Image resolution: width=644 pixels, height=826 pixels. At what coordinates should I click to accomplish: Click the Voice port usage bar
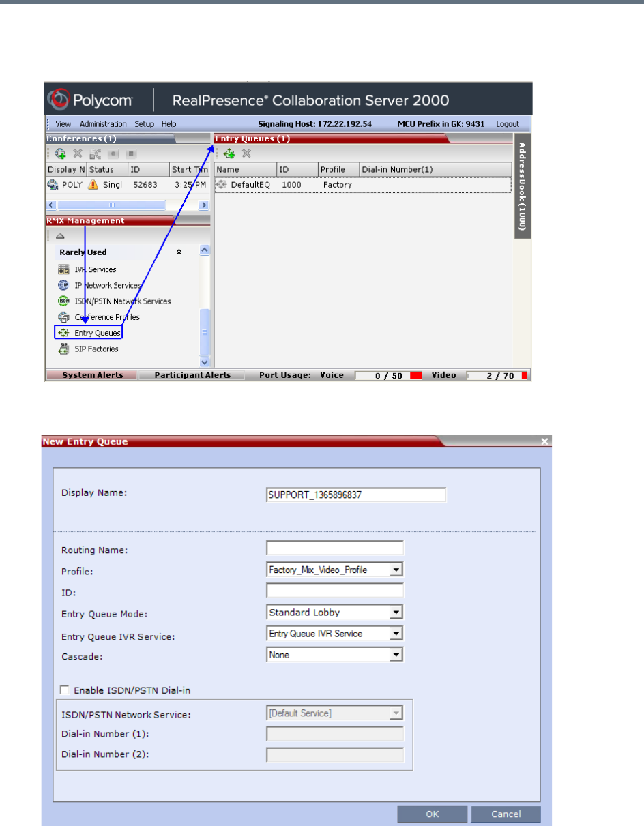coord(389,375)
